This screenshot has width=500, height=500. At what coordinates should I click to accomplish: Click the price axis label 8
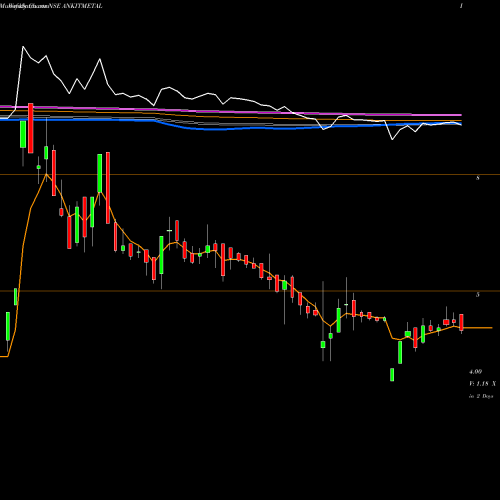click(x=478, y=178)
